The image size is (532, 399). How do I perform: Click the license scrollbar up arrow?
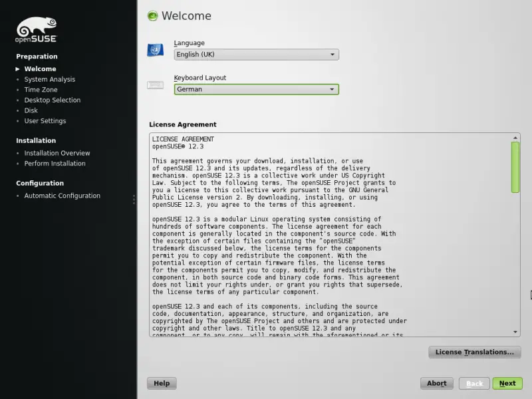515,138
